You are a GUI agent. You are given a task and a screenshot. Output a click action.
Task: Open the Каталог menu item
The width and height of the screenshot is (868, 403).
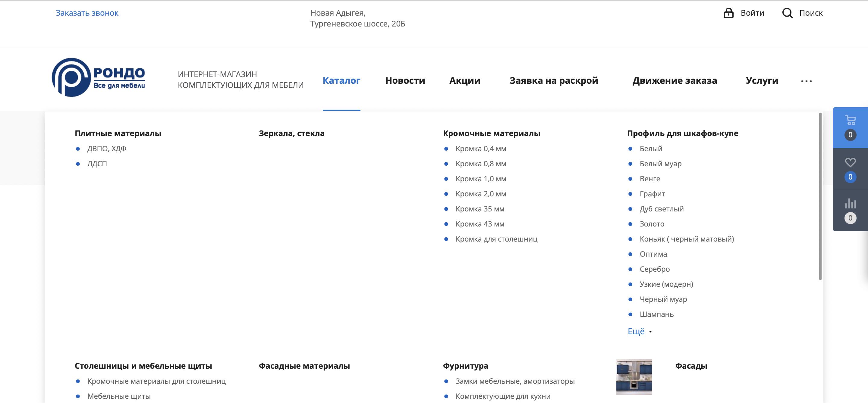pyautogui.click(x=341, y=80)
